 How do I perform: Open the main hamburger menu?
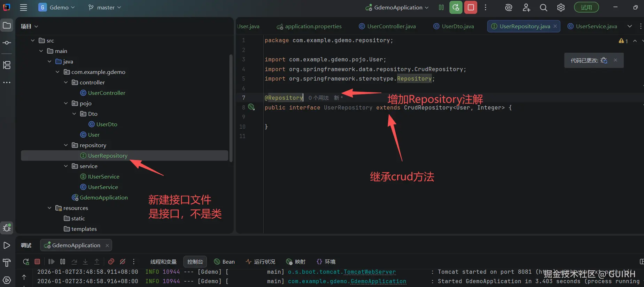point(23,7)
